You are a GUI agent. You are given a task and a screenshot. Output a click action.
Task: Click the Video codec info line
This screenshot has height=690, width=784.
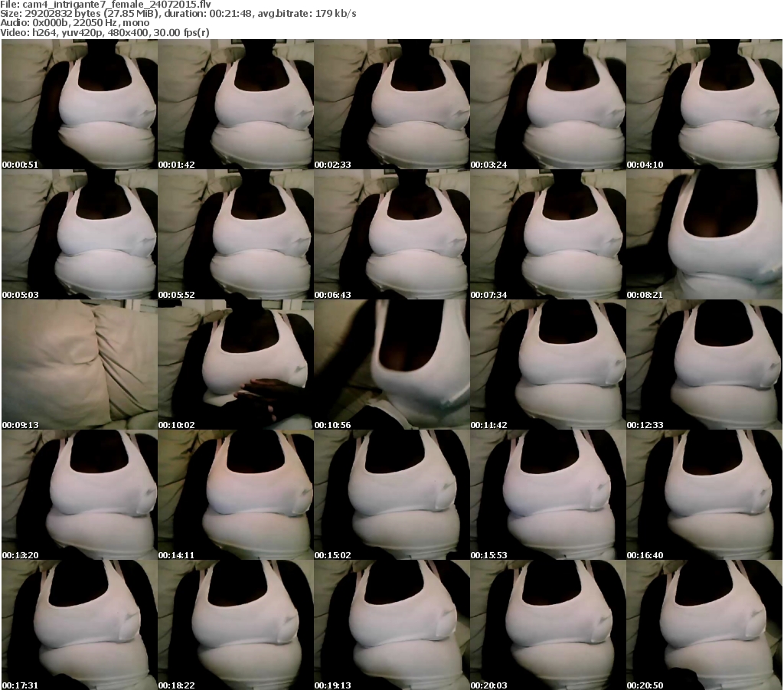pyautogui.click(x=106, y=32)
